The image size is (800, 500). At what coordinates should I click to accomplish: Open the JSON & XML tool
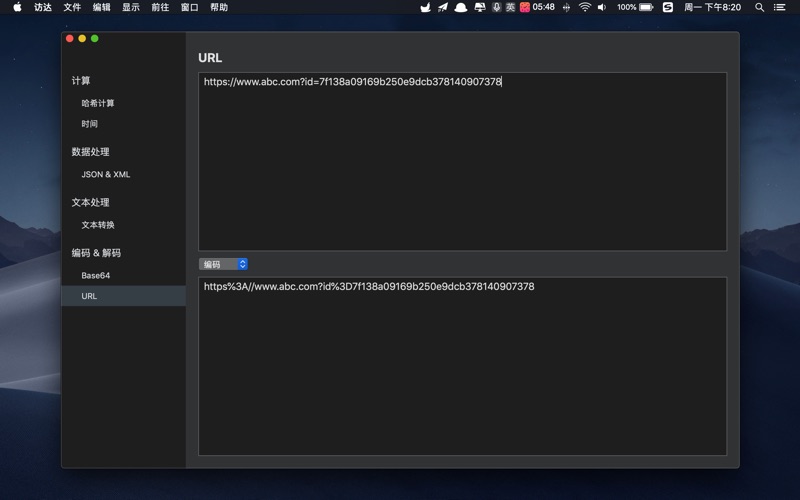click(106, 174)
